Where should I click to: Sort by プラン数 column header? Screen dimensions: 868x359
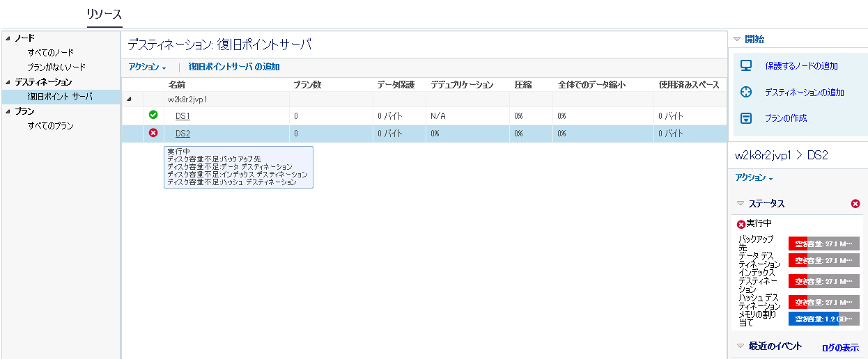[307, 85]
